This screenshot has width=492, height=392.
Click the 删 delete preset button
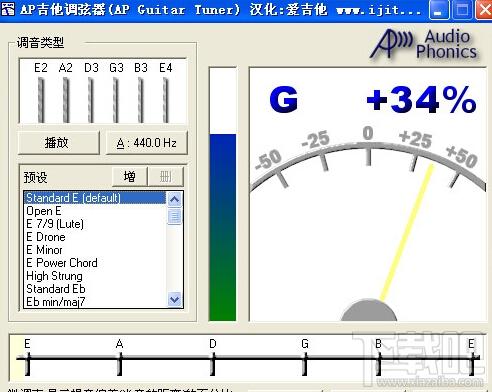click(166, 177)
